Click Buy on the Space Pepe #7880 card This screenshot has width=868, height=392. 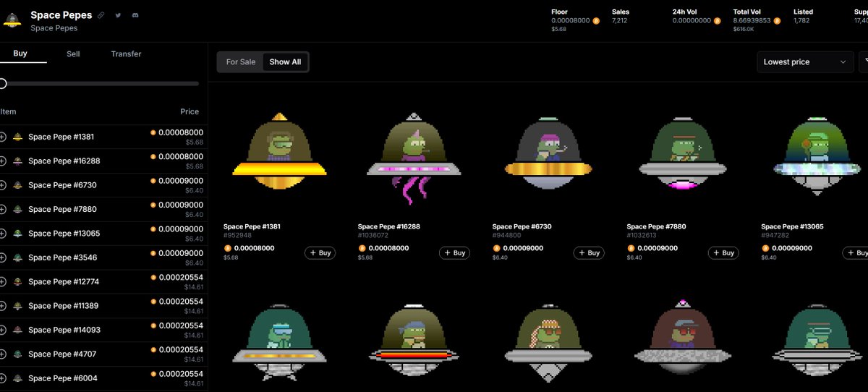click(723, 253)
